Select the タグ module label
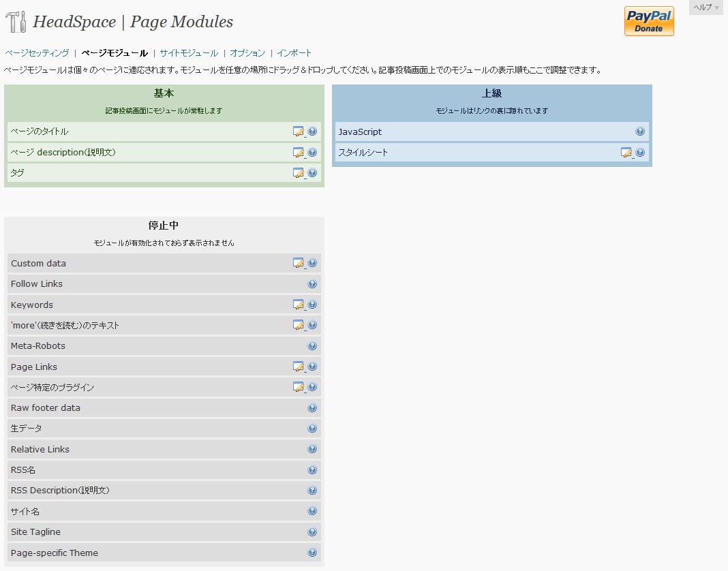 coord(17,172)
